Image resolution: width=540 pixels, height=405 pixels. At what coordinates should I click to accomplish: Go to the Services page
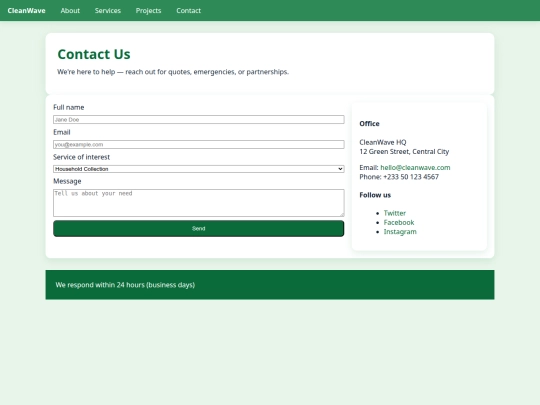[108, 11]
